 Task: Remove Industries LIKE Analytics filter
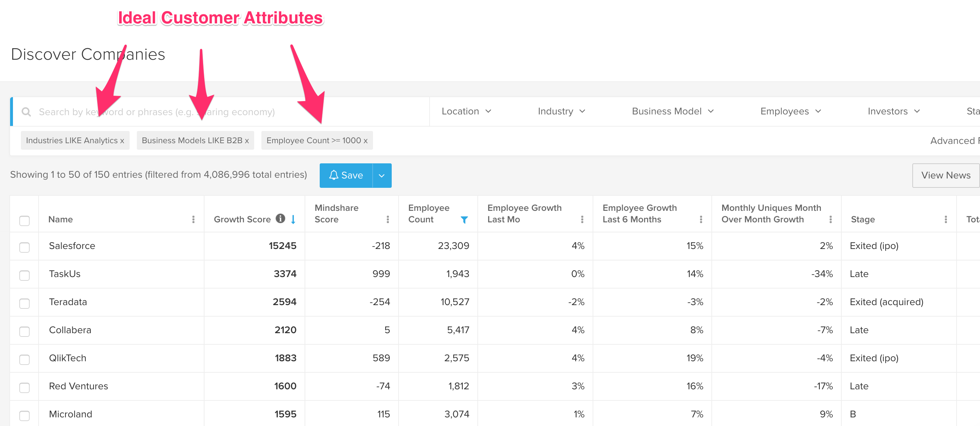(x=122, y=141)
